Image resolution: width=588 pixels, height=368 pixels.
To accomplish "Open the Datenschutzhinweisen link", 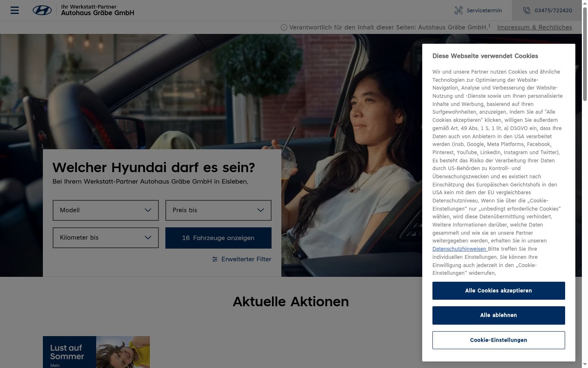I will point(459,249).
